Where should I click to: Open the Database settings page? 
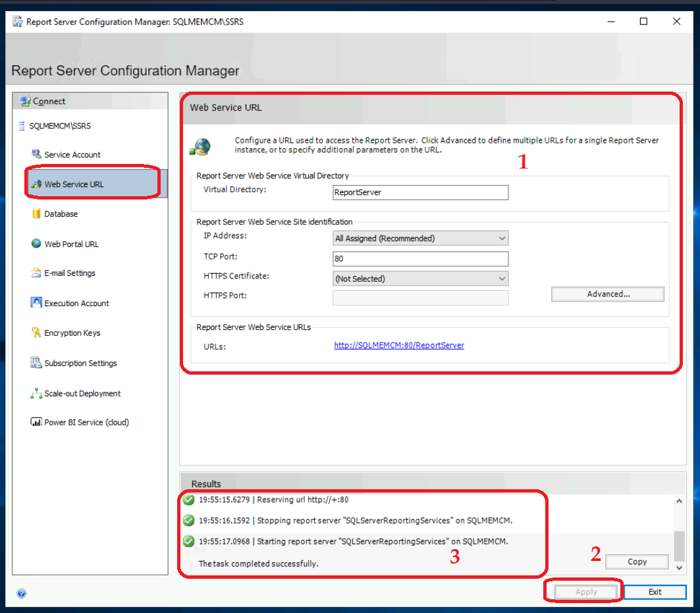coord(61,214)
